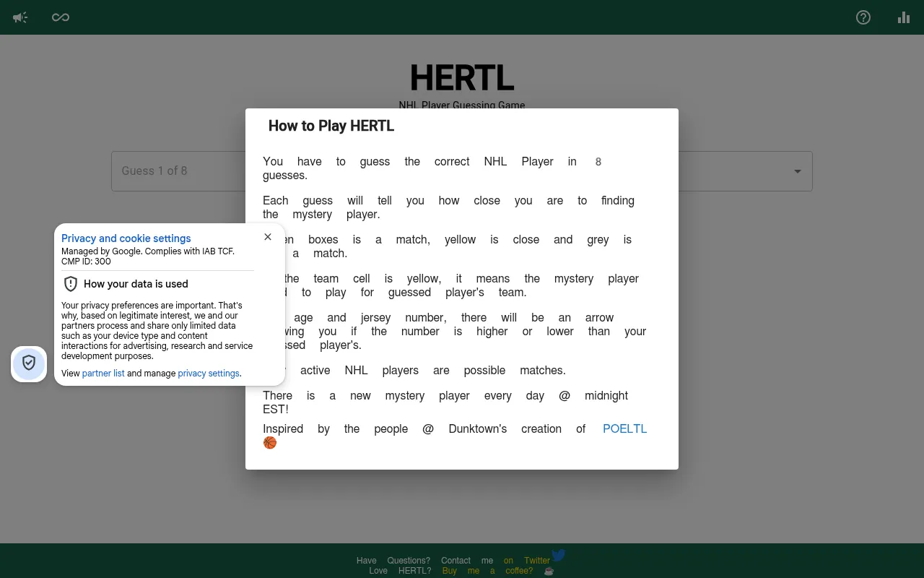924x578 pixels.
Task: Click the 'How your data is used' text
Action: click(136, 284)
